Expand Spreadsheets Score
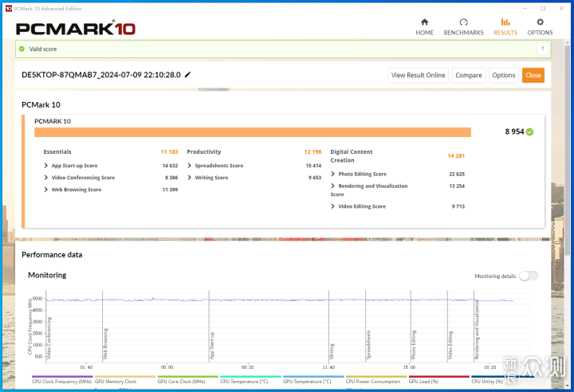This screenshot has width=574, height=392. (x=190, y=166)
